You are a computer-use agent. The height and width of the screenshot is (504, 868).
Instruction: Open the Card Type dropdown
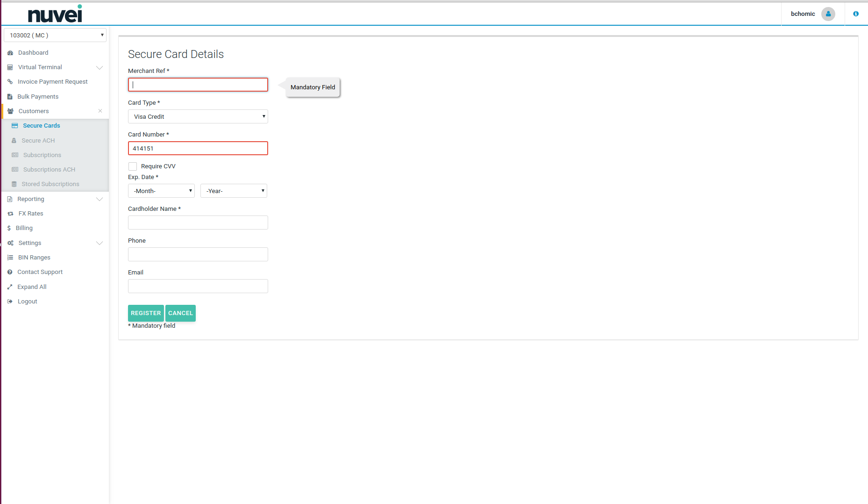click(x=198, y=116)
